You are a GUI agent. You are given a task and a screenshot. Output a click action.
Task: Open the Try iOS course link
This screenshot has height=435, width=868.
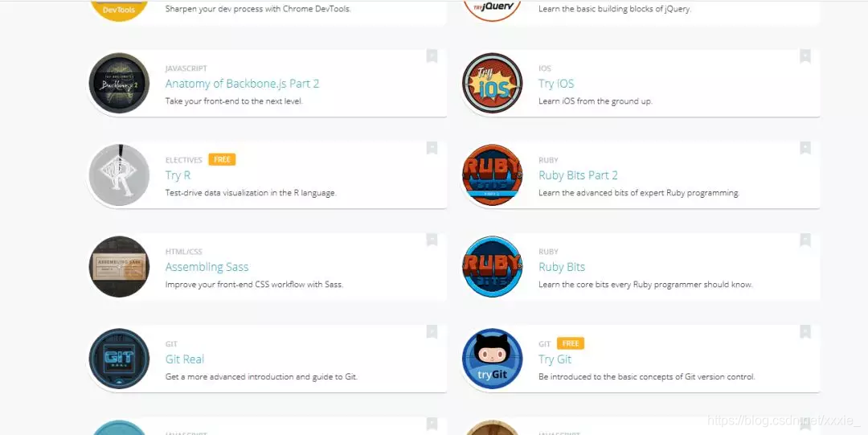pyautogui.click(x=556, y=84)
